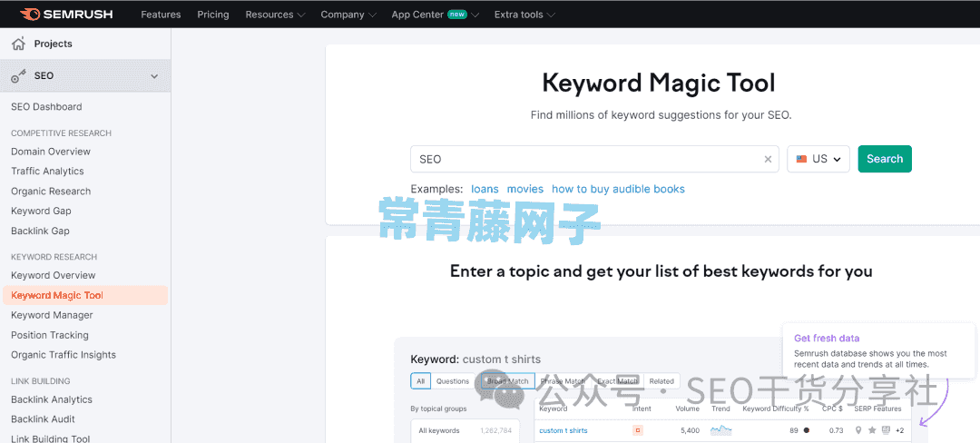980x443 pixels.
Task: Click 'All keywords' group in preview
Action: click(465, 430)
